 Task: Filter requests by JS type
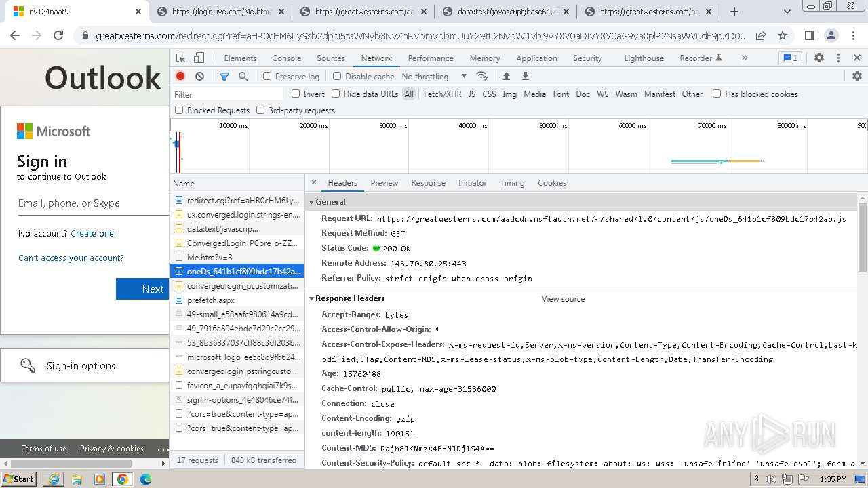[x=471, y=94]
